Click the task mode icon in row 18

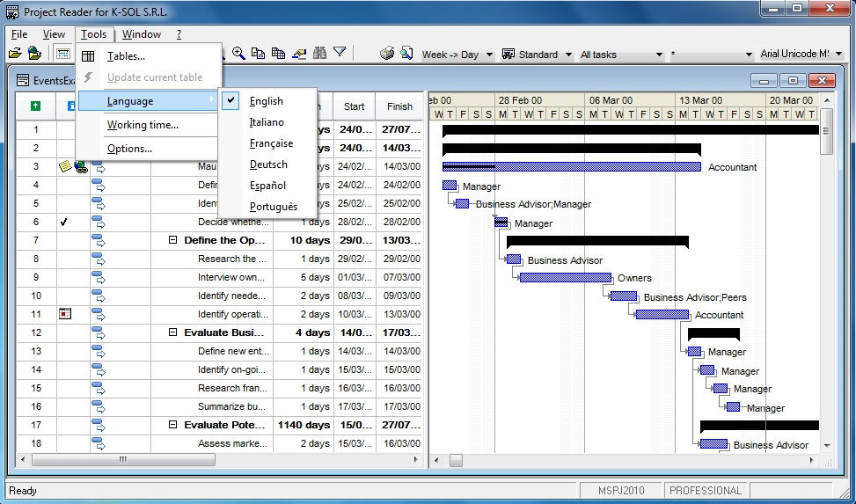[x=99, y=442]
